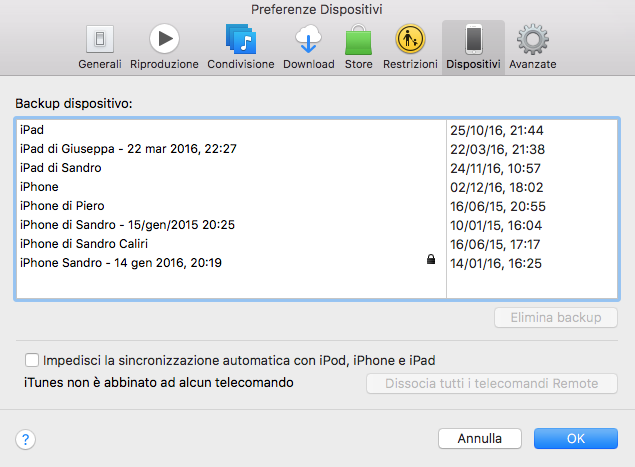Open Avanzate gear settings pane
This screenshot has height=467, width=635.
tap(533, 47)
